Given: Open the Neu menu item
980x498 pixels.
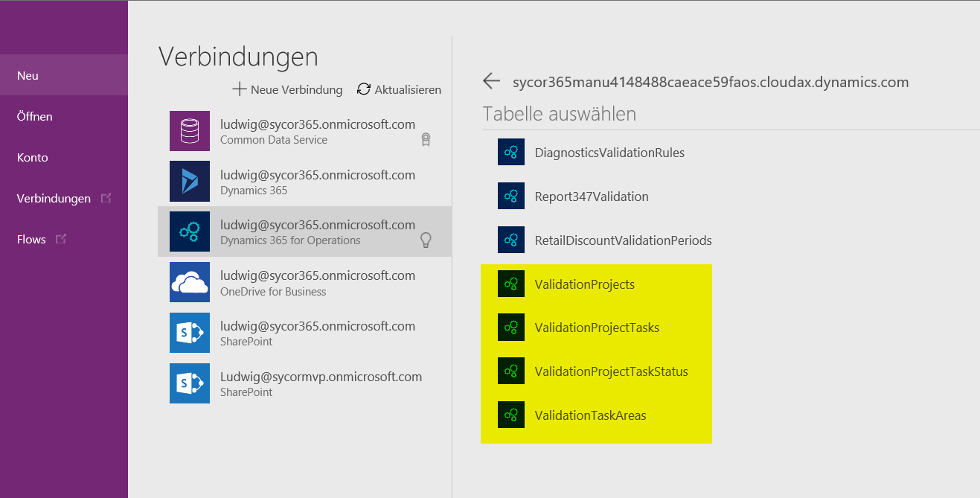Looking at the screenshot, I should [28, 75].
